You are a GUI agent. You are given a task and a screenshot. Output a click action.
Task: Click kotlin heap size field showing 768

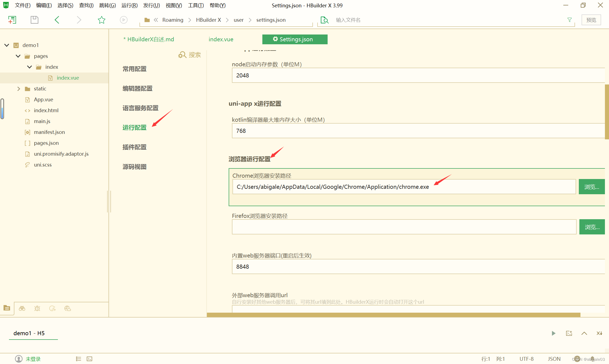[418, 131]
